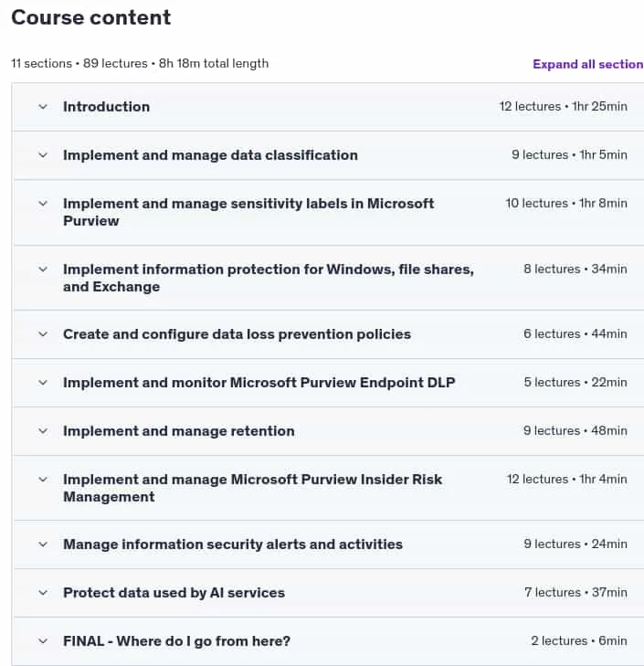The image size is (644, 666).
Task: Expand the Introduction section chevron
Action: (43, 107)
